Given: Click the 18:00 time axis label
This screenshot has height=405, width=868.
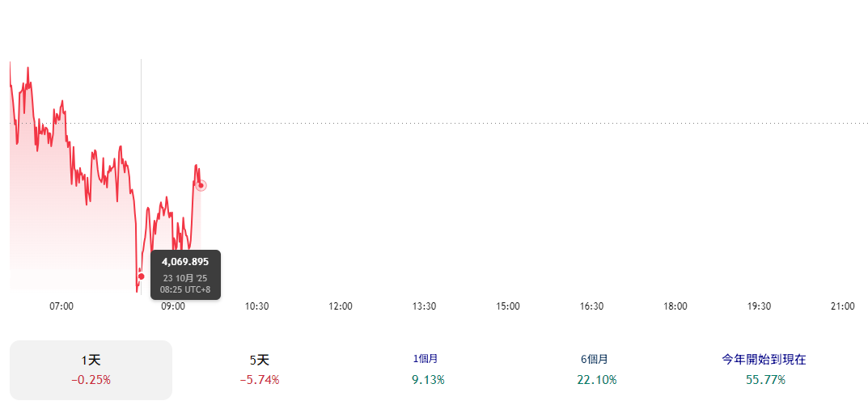Looking at the screenshot, I should (675, 306).
